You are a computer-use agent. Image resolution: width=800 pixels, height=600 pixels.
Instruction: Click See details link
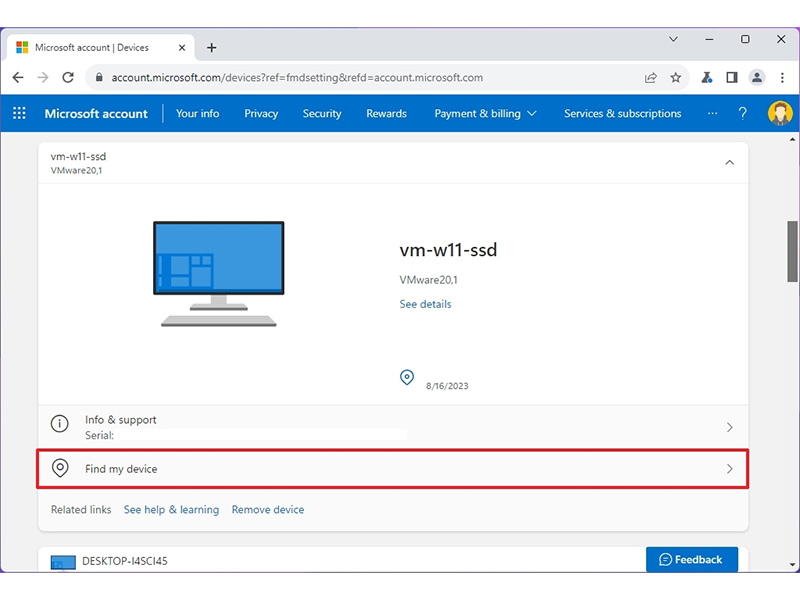pos(426,304)
